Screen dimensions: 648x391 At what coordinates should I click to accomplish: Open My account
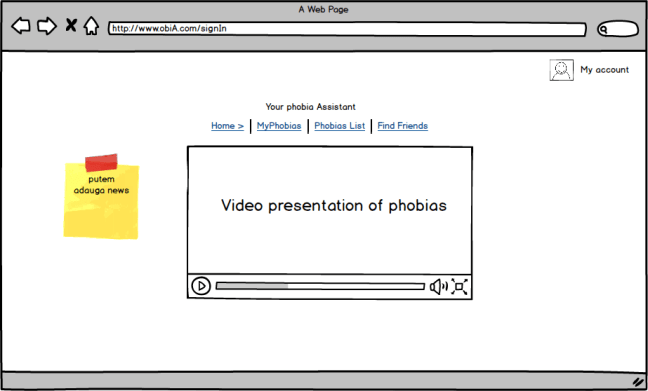(605, 69)
